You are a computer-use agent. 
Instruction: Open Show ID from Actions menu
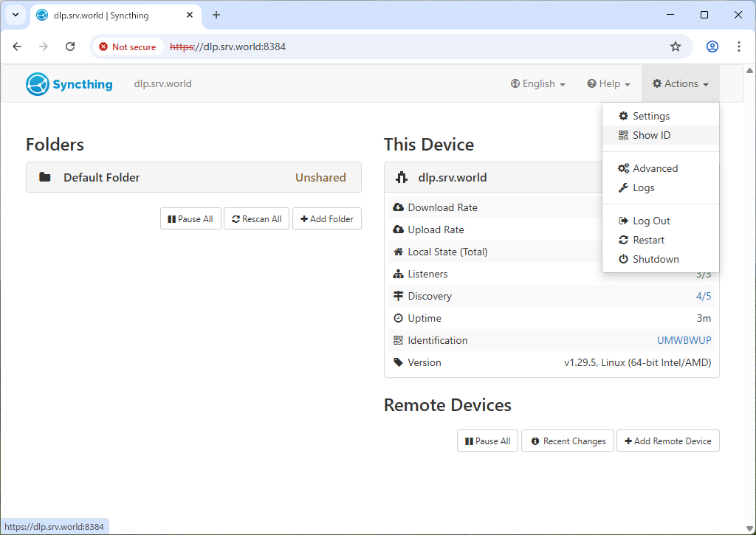click(x=651, y=135)
